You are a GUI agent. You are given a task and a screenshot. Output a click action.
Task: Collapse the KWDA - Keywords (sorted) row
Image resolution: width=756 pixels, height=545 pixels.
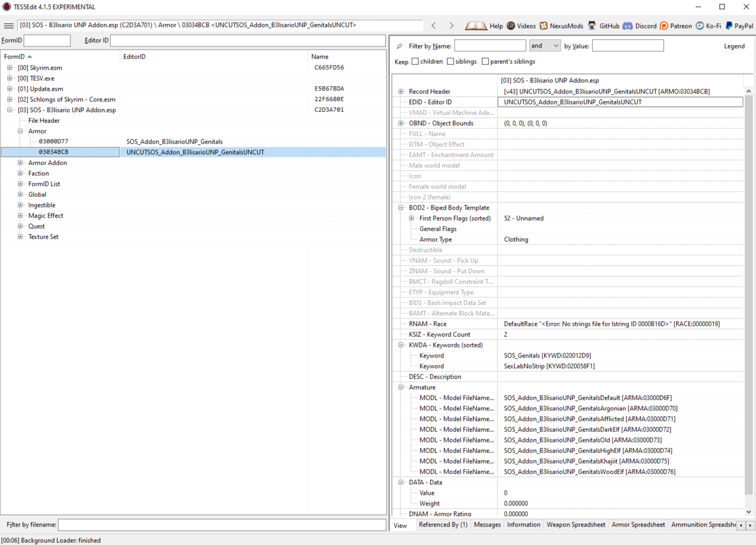click(x=401, y=345)
